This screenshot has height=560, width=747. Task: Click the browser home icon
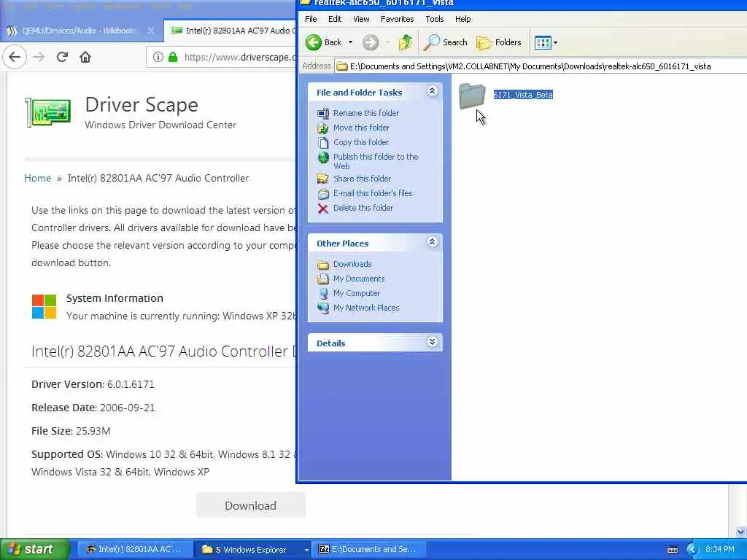[x=85, y=57]
